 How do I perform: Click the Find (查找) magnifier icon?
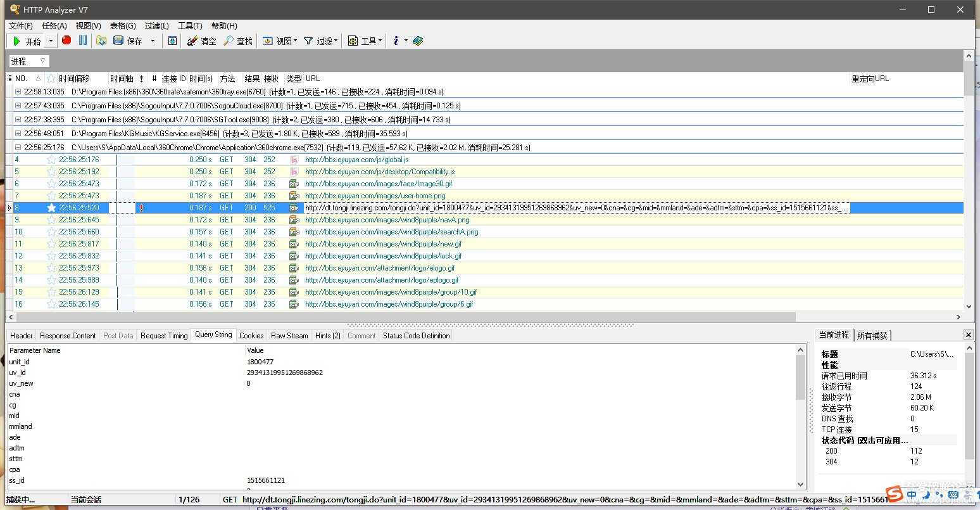[x=229, y=41]
